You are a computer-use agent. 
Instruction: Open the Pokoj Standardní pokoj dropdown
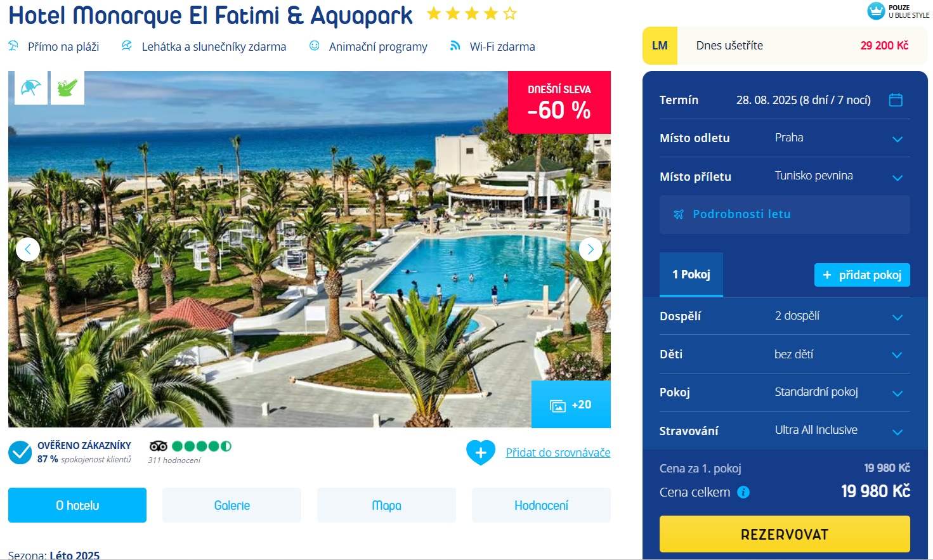[785, 392]
